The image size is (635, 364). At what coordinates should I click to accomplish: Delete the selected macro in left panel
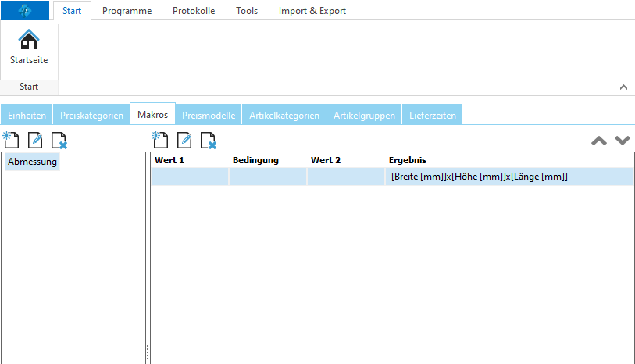[x=59, y=141]
